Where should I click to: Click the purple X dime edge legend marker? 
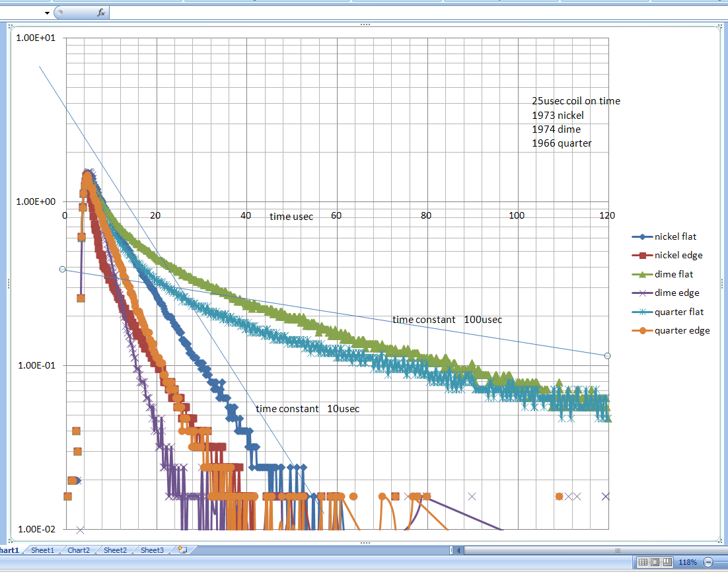coord(643,293)
